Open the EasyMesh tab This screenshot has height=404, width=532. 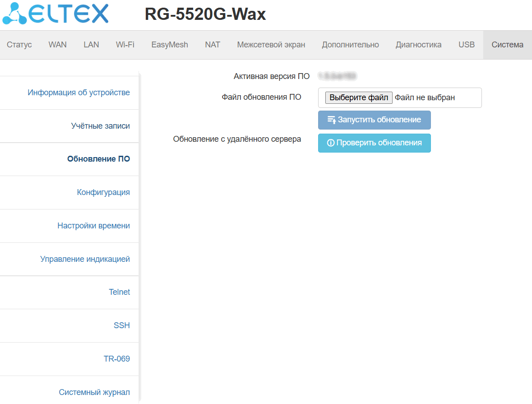pos(170,45)
